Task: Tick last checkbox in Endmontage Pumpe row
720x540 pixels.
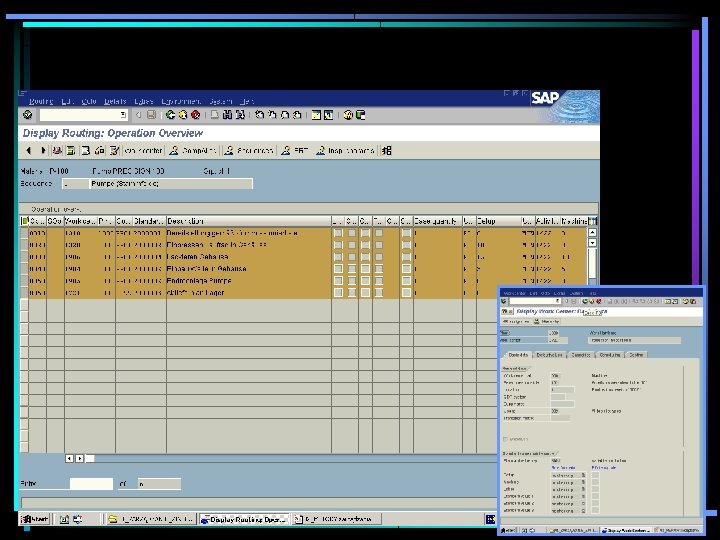Action: point(406,281)
